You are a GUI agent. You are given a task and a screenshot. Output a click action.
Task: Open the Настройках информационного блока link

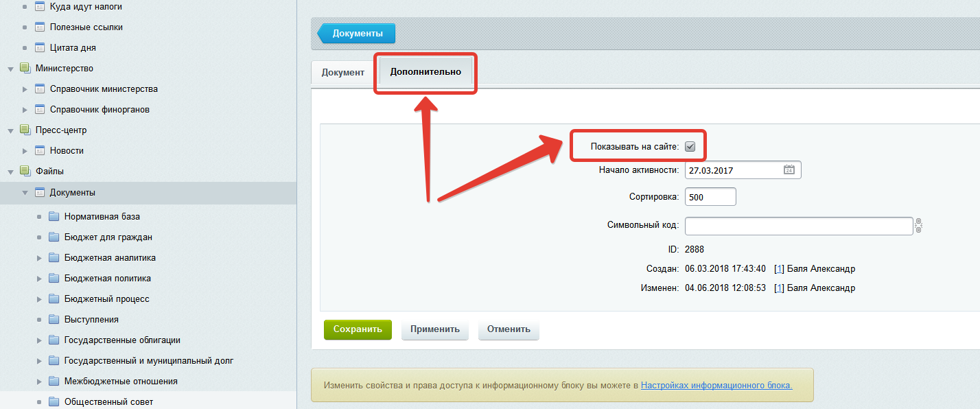(x=716, y=386)
